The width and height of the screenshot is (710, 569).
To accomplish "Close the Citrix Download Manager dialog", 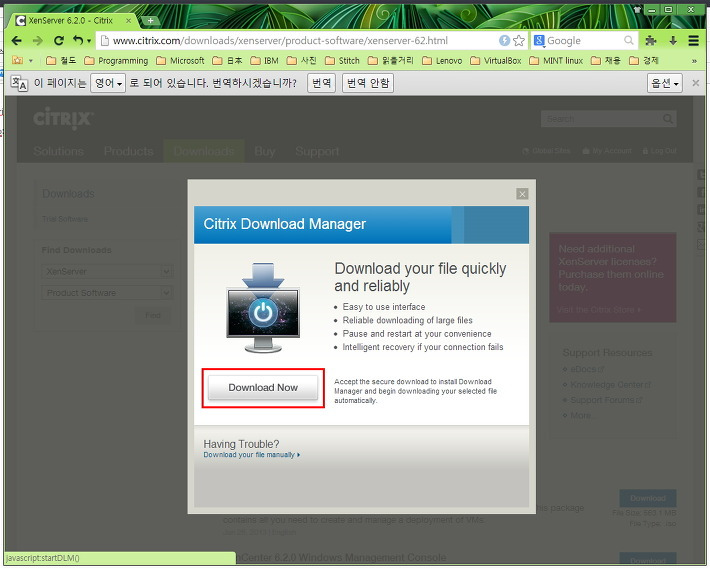I will point(522,194).
